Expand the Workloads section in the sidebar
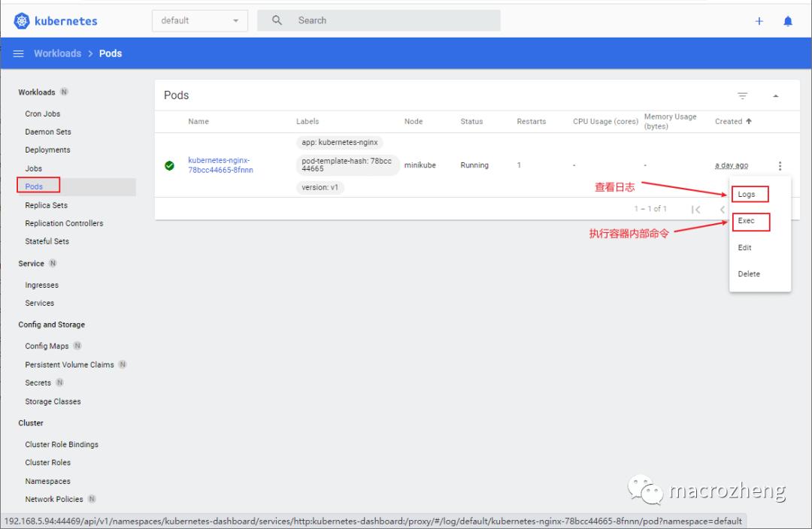The image size is (812, 529). [x=36, y=92]
